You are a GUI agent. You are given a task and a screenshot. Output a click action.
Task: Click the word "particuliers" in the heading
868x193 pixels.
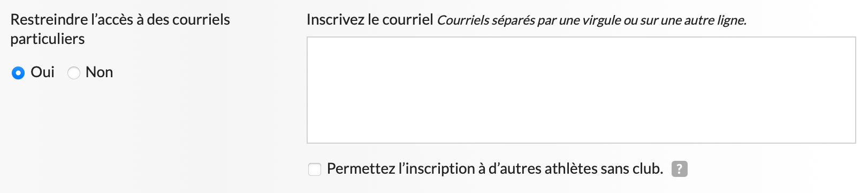coord(48,39)
